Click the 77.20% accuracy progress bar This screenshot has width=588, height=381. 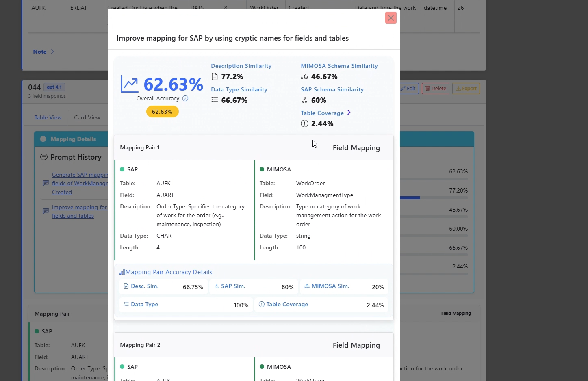pyautogui.click(x=434, y=198)
